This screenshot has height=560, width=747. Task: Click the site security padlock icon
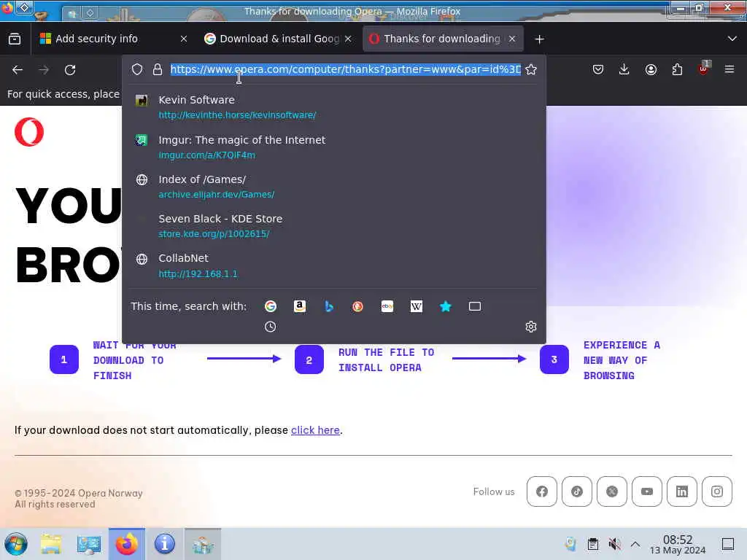click(x=158, y=69)
